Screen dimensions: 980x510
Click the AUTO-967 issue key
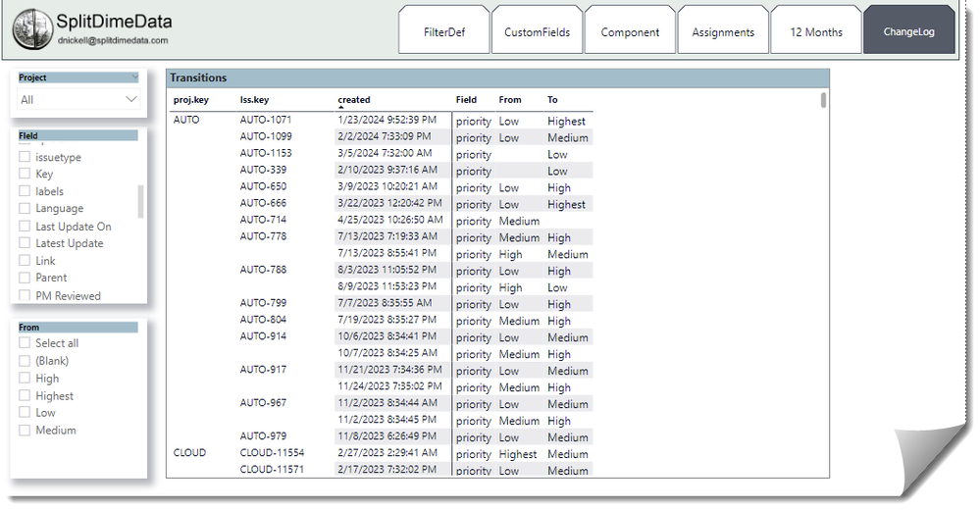click(x=263, y=402)
